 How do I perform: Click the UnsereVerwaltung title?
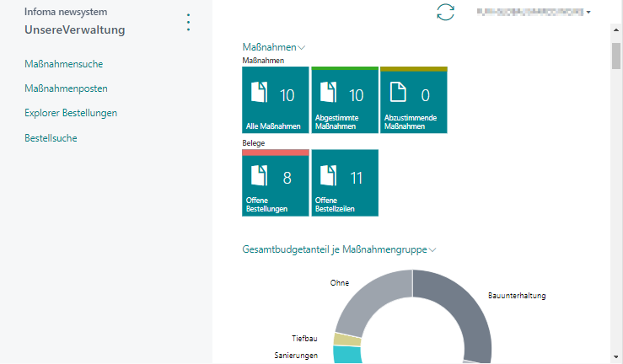click(x=75, y=30)
